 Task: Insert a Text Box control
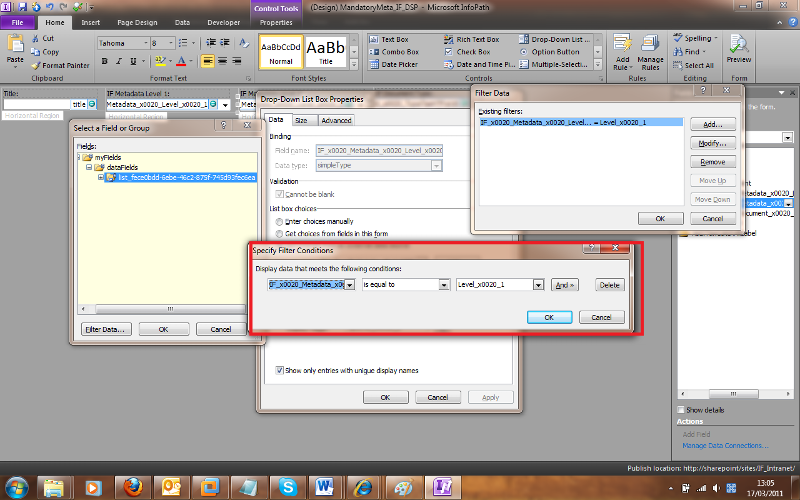coord(389,39)
